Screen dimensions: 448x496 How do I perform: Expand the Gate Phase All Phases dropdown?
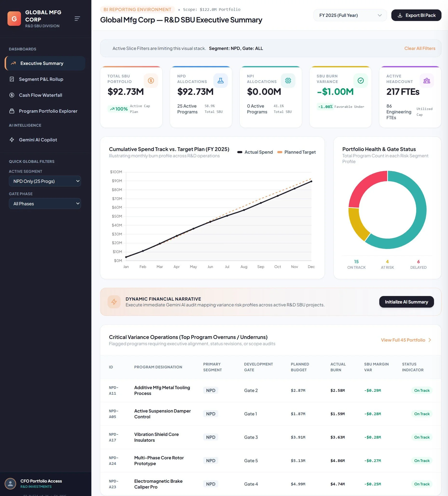pos(45,203)
